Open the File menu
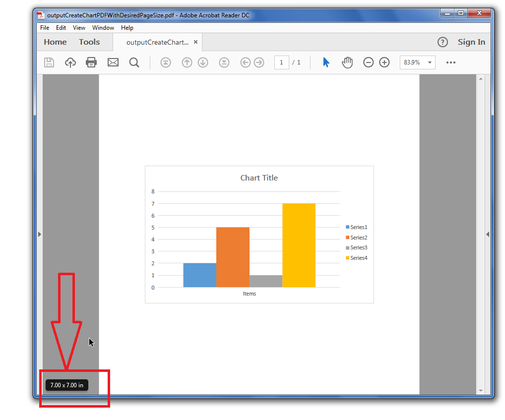 [x=45, y=28]
